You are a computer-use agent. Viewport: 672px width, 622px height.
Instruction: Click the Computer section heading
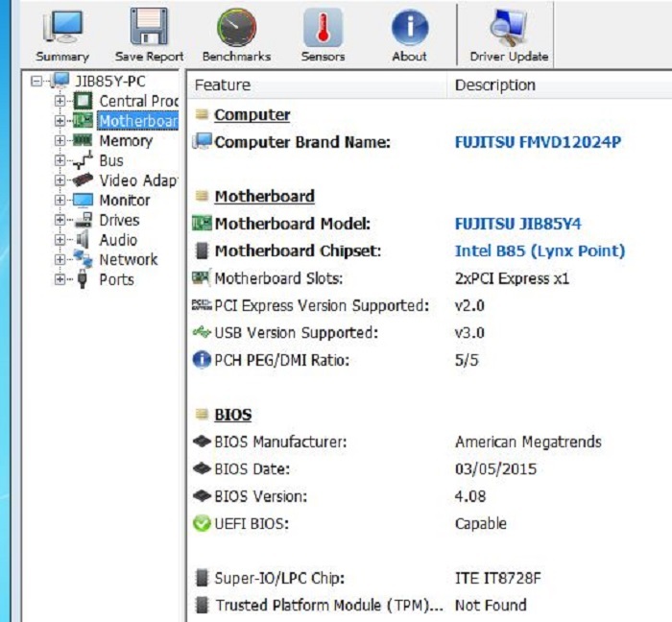(x=252, y=115)
